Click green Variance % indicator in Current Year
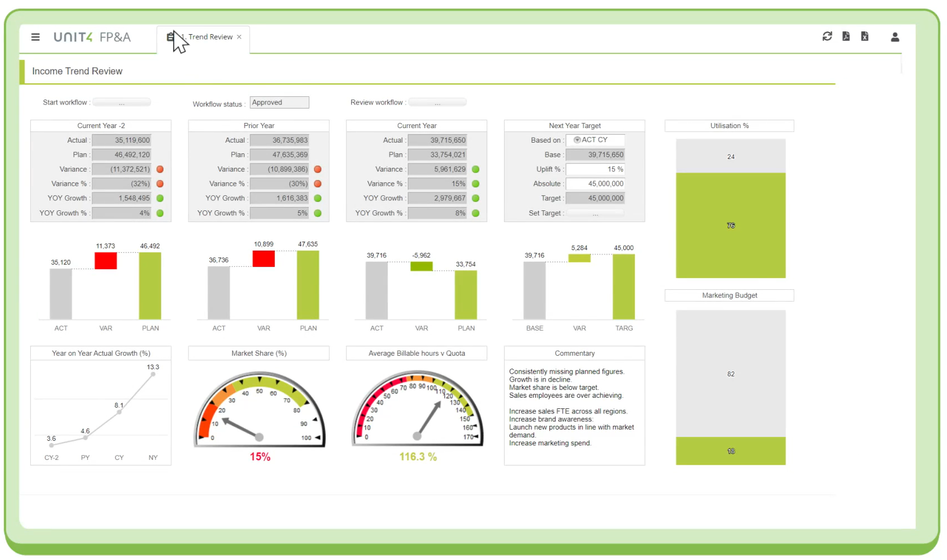947x560 pixels. coord(475,183)
